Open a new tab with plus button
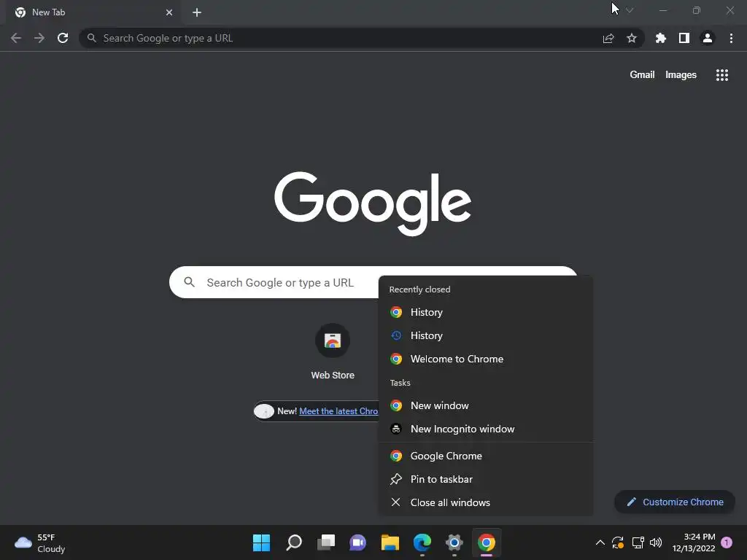Viewport: 747px width, 560px height. 197,12
